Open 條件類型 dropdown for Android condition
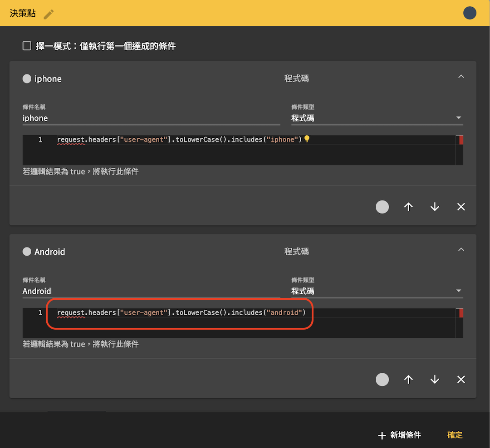Viewport: 490px width, 448px height. click(x=377, y=291)
